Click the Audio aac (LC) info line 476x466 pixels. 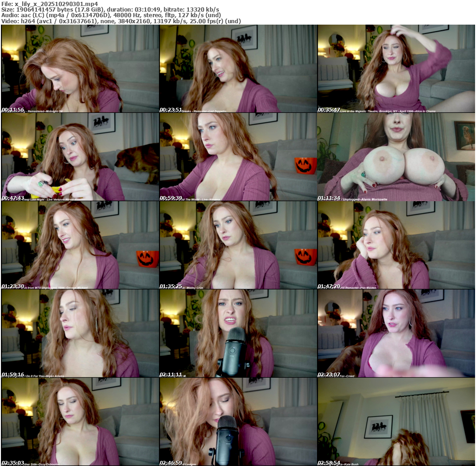pyautogui.click(x=112, y=15)
